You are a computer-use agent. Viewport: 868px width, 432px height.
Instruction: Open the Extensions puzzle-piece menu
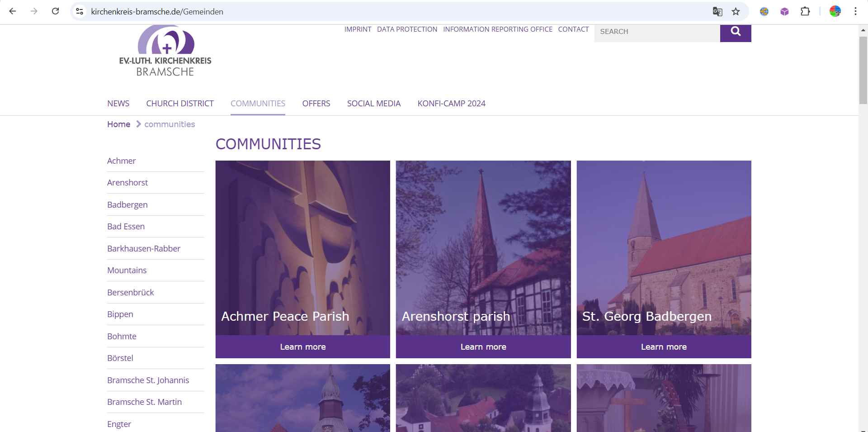click(x=805, y=12)
